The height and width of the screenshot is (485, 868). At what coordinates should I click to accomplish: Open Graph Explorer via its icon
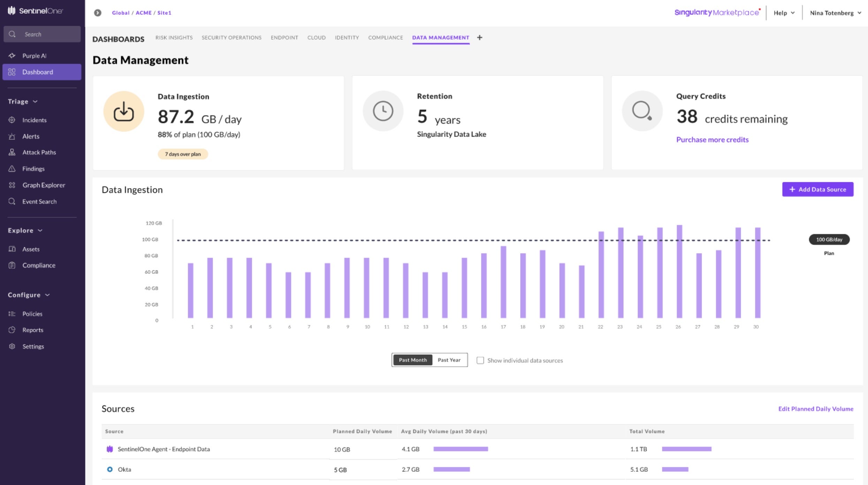12,185
